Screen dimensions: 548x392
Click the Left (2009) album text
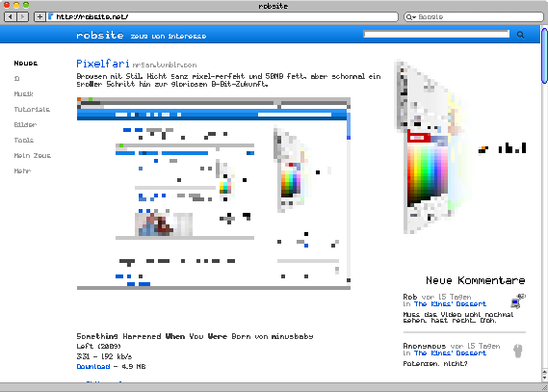tap(98, 346)
